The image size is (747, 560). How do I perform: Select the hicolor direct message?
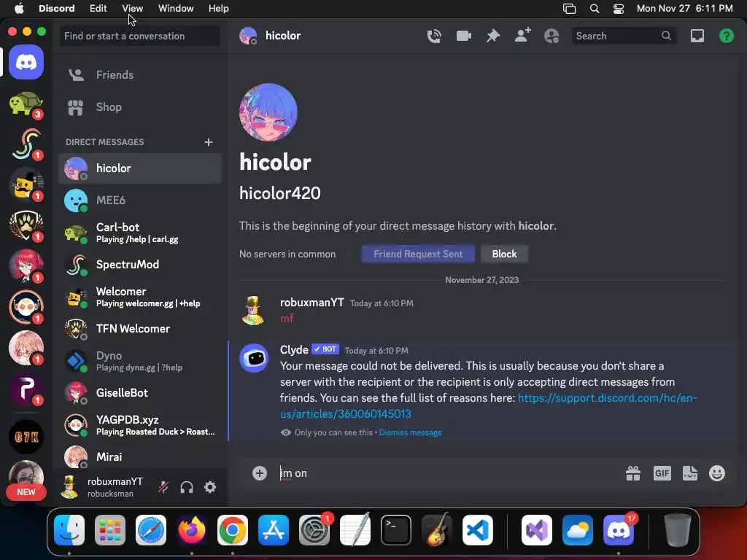[140, 168]
